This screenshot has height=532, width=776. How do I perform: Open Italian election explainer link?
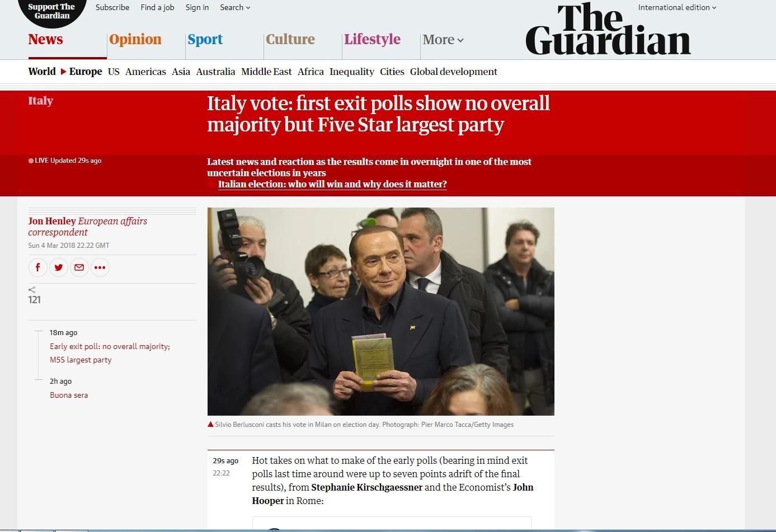click(x=332, y=184)
